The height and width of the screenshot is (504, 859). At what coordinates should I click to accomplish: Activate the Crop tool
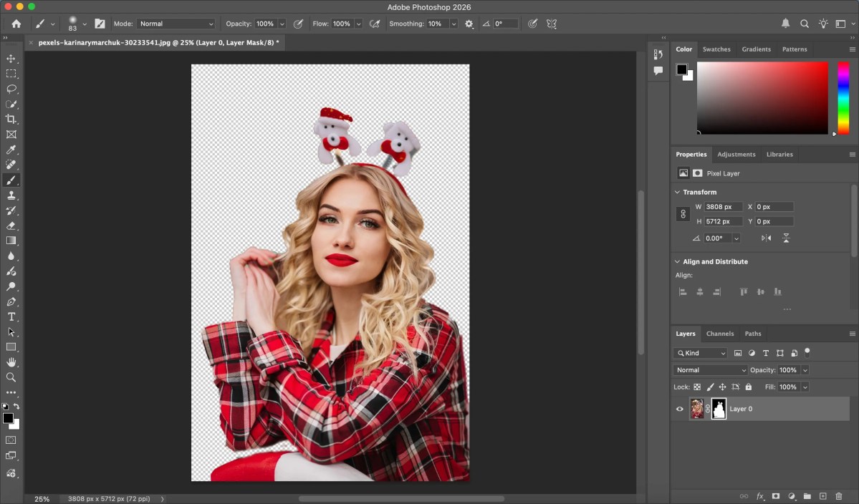pyautogui.click(x=11, y=119)
